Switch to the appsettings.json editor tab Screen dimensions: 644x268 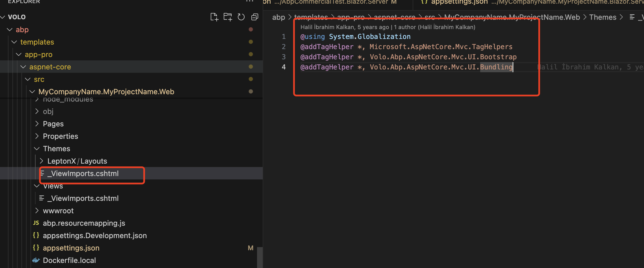coord(459,2)
